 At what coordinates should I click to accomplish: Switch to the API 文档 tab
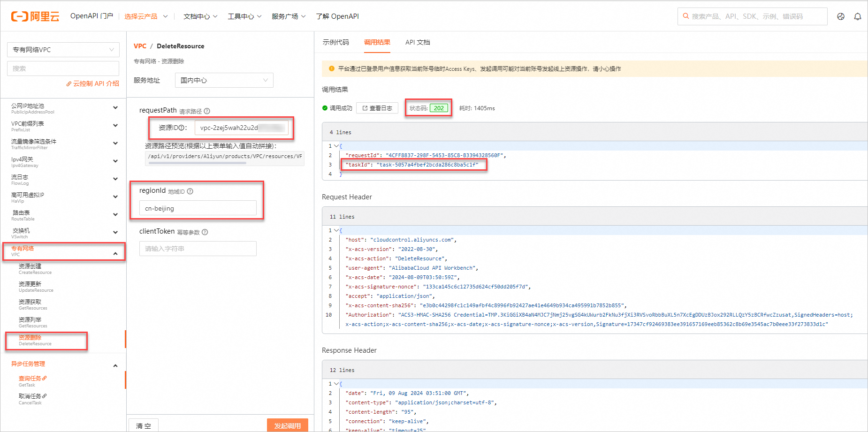[418, 42]
